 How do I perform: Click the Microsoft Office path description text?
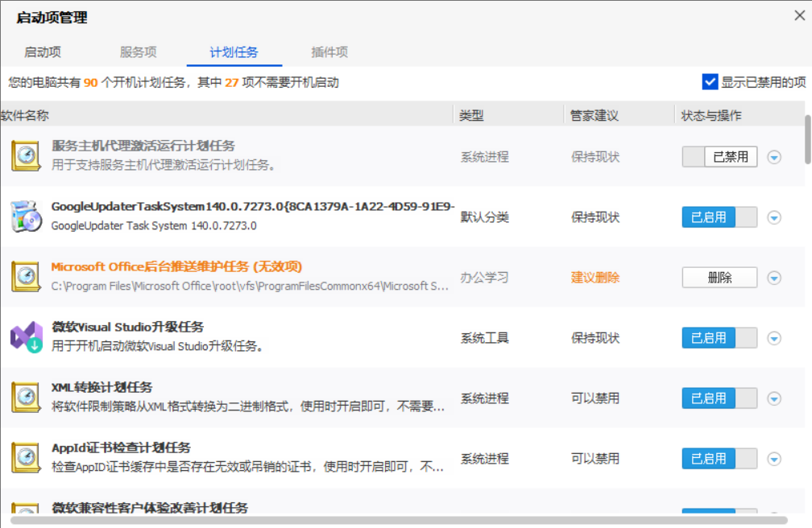[250, 287]
